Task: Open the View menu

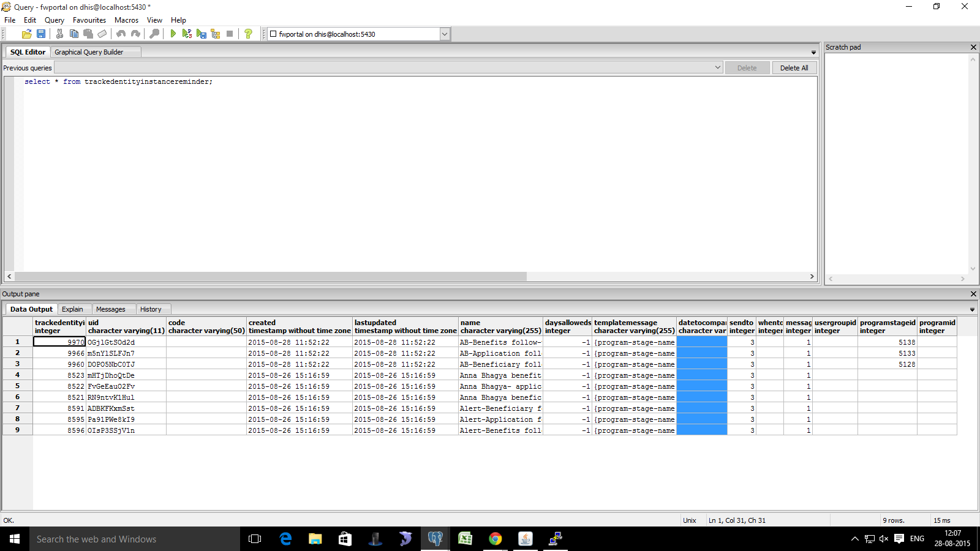Action: pos(154,20)
